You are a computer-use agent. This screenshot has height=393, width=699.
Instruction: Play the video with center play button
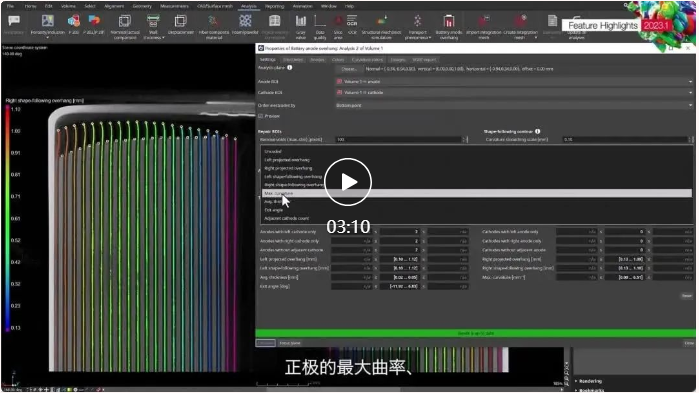pos(348,182)
